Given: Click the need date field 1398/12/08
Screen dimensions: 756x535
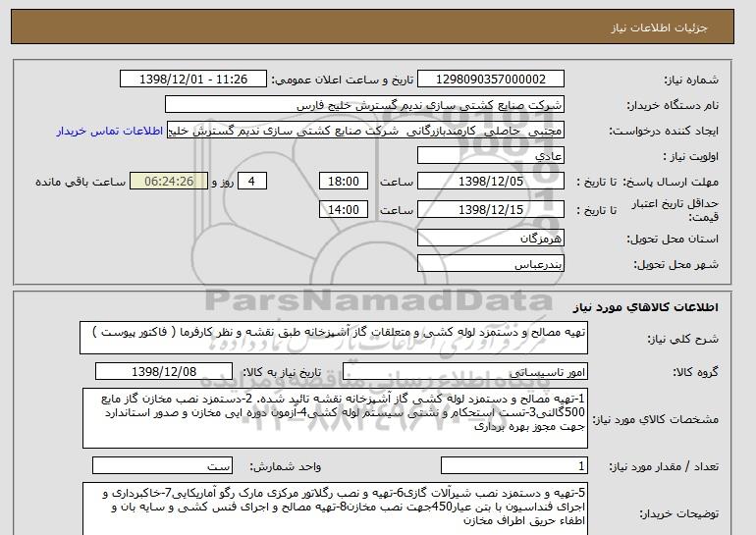Looking at the screenshot, I should coord(164,372).
